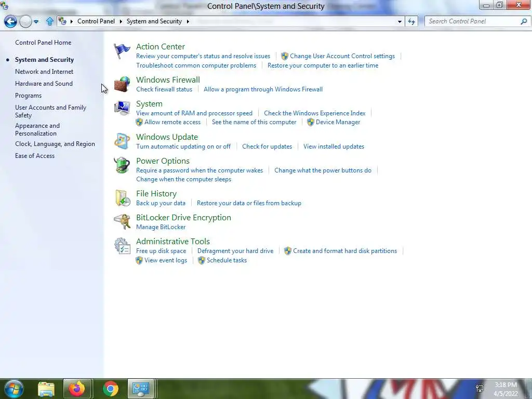Select Ease of Access category
This screenshot has width=532, height=399.
coord(35,156)
